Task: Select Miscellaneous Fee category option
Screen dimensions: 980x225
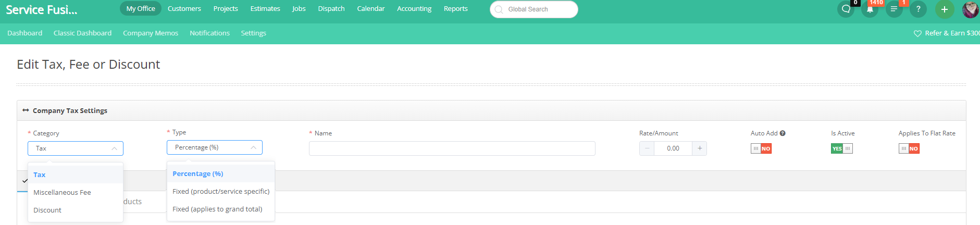Action: [76, 192]
